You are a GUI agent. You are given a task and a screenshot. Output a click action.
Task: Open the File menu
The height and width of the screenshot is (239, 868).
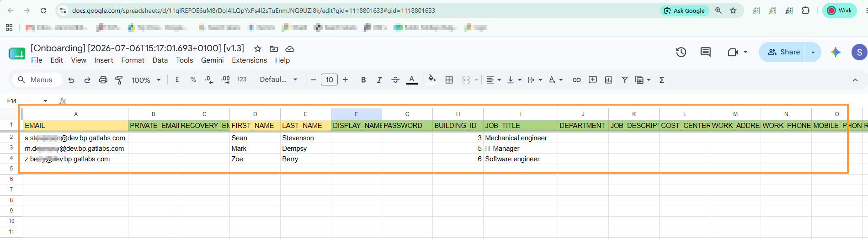(x=37, y=60)
